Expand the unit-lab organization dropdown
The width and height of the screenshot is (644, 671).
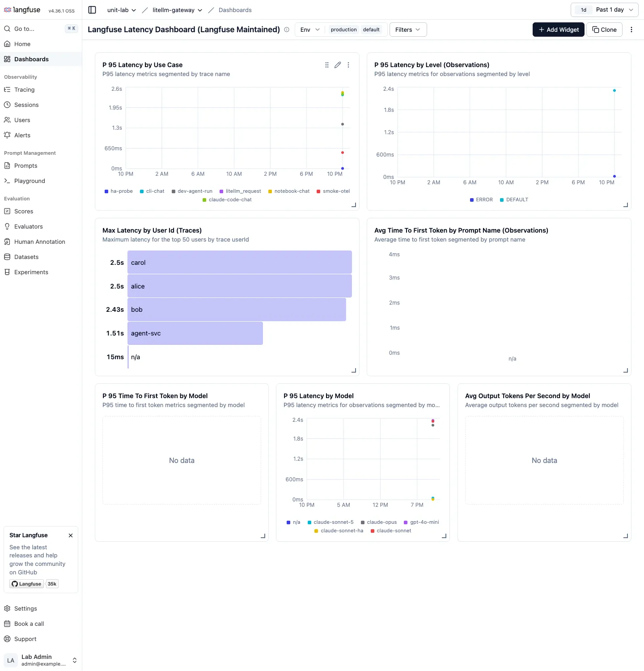coord(122,10)
